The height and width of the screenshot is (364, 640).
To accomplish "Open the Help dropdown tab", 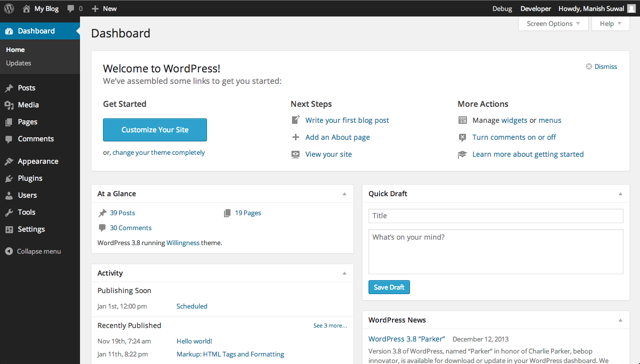I will pyautogui.click(x=610, y=23).
